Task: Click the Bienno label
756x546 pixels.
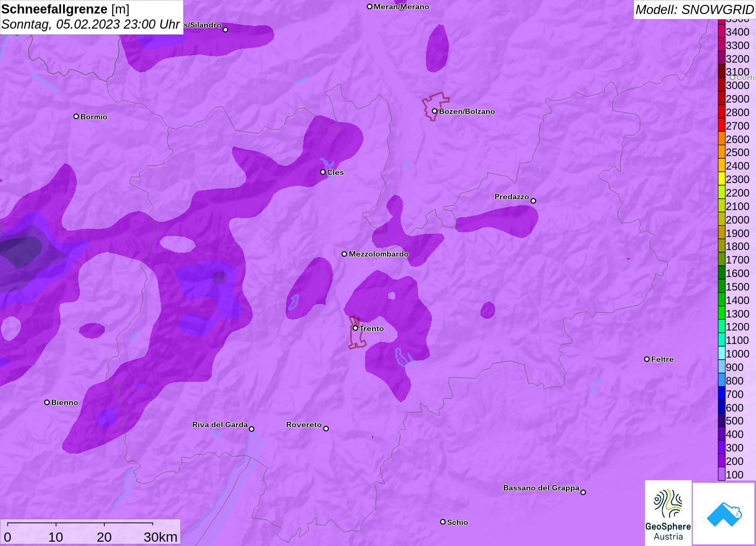Action: (65, 402)
